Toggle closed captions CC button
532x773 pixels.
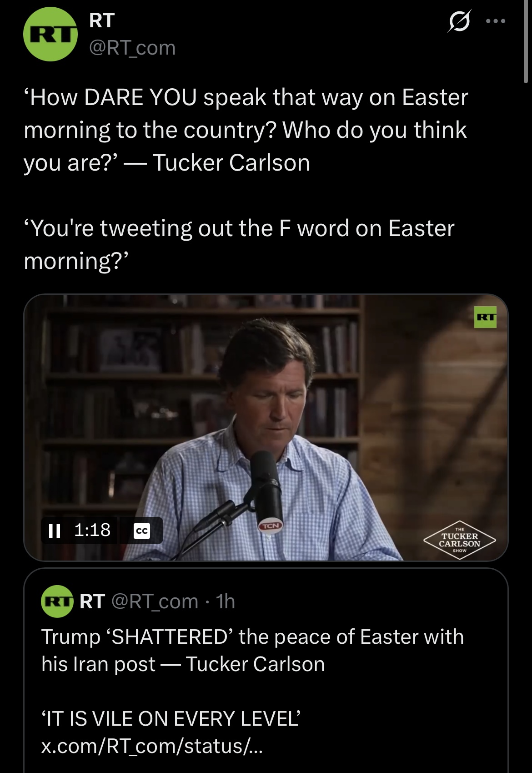click(x=142, y=530)
